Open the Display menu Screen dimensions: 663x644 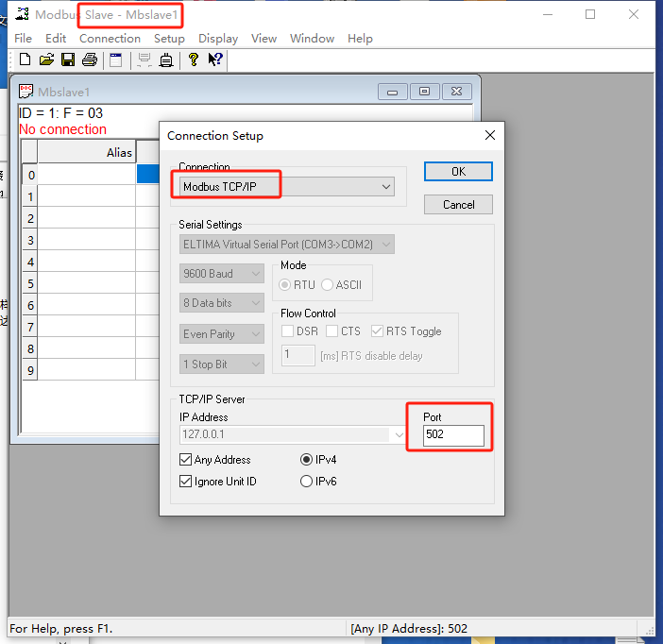point(218,39)
